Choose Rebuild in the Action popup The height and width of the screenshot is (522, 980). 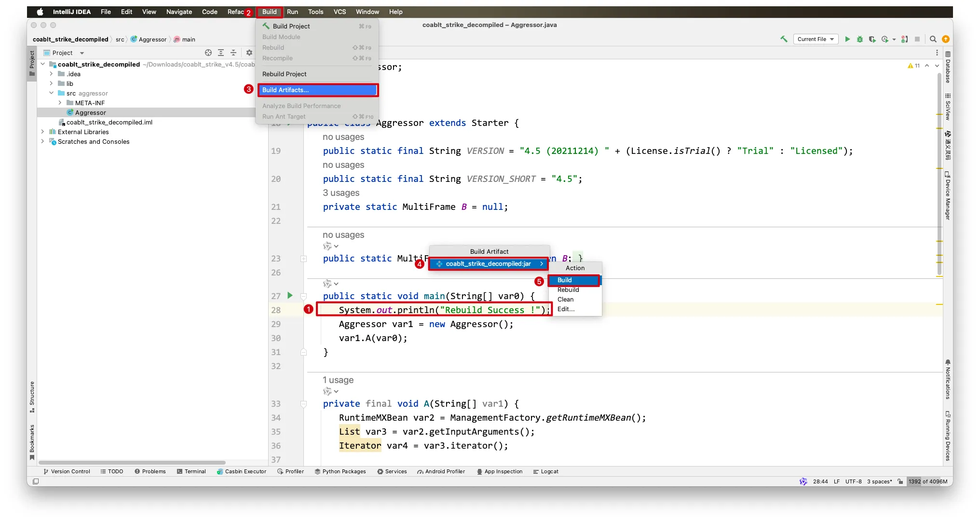tap(568, 289)
